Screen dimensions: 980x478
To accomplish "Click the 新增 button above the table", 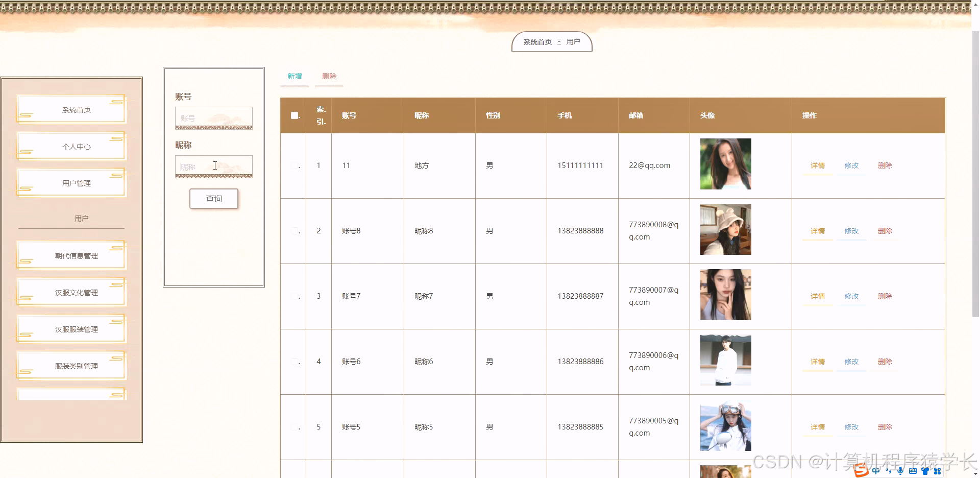I will (295, 77).
